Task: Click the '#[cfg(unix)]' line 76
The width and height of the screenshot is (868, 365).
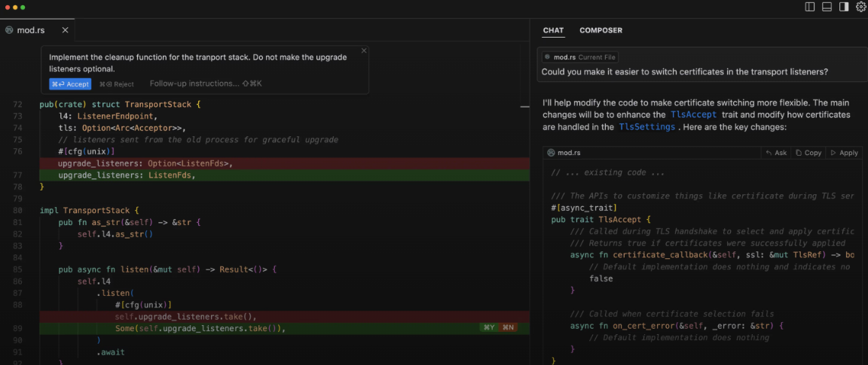Action: pos(86,151)
